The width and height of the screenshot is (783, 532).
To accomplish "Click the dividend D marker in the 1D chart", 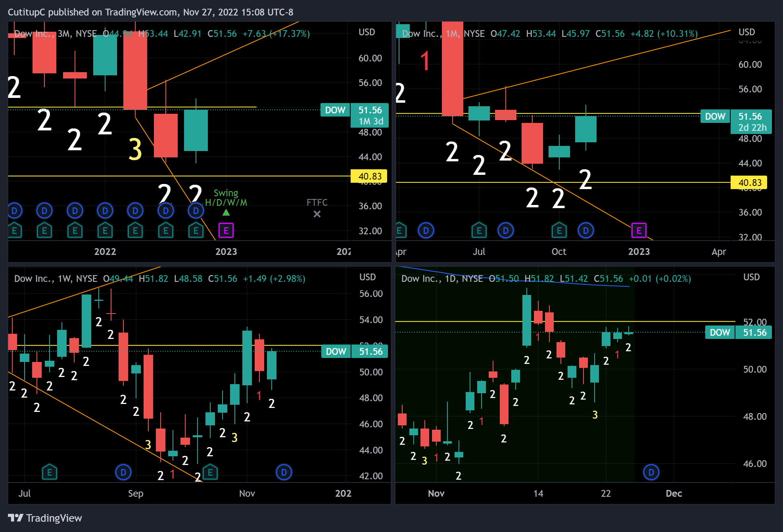I will coord(651,472).
